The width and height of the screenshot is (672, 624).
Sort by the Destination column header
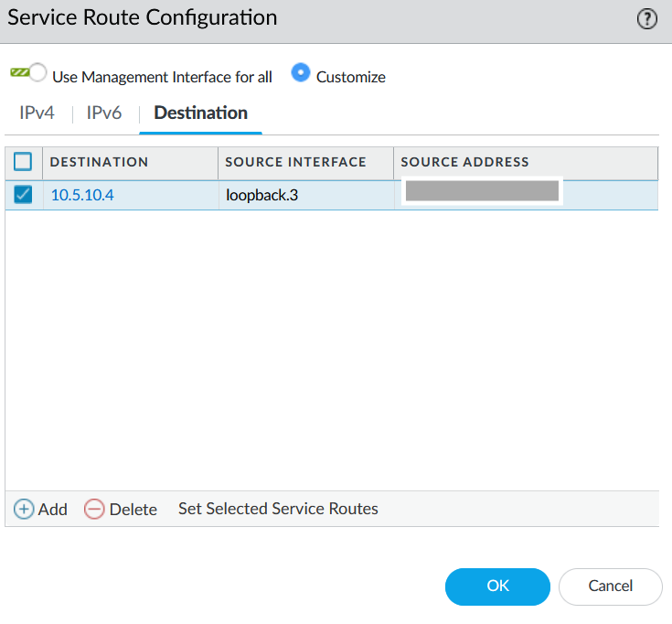[x=99, y=162]
